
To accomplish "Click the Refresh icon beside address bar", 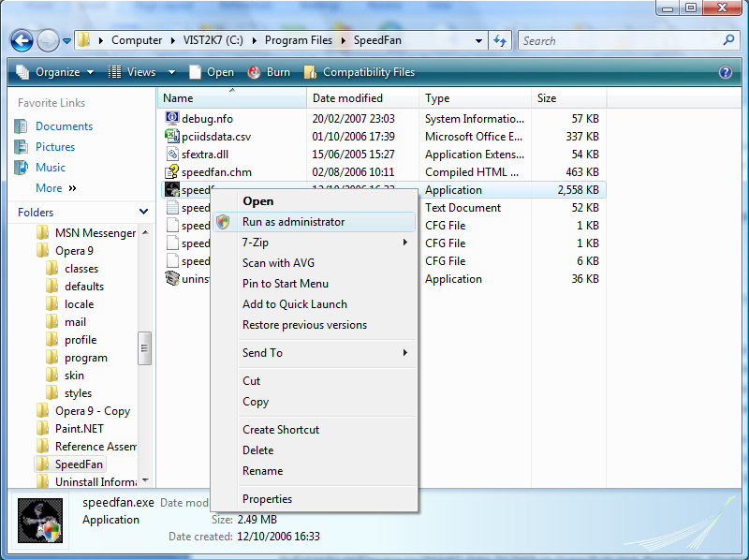I will pos(499,40).
